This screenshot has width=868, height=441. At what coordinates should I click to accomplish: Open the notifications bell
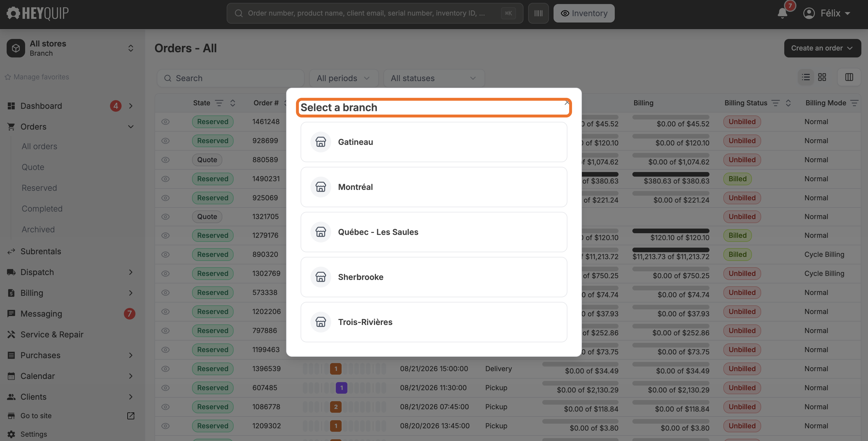point(783,13)
